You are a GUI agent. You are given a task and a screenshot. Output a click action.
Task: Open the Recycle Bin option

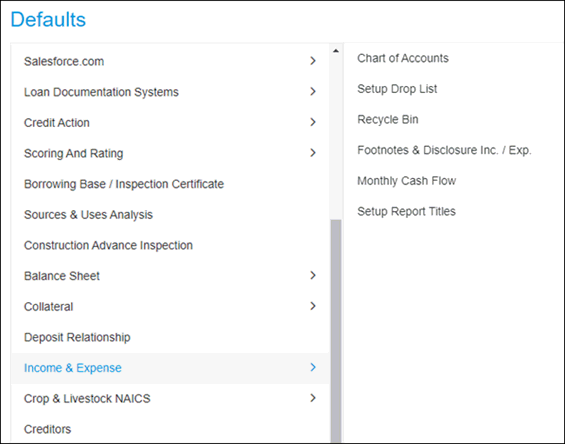coord(388,119)
